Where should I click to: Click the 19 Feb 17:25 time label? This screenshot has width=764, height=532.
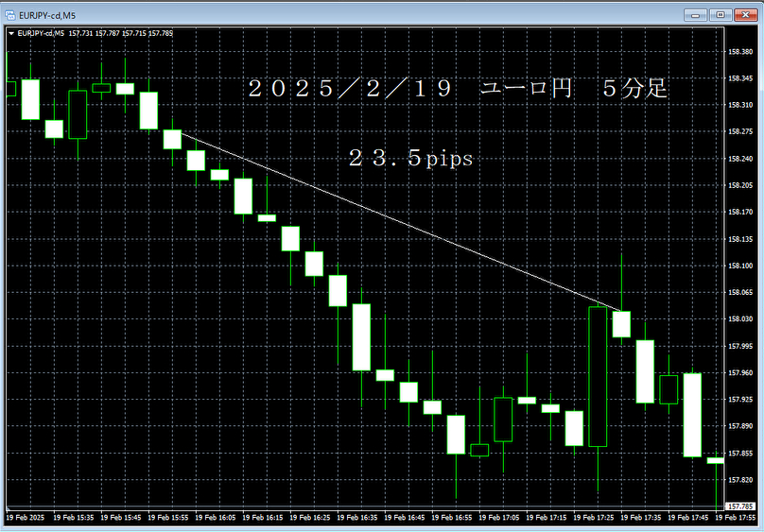tap(595, 518)
